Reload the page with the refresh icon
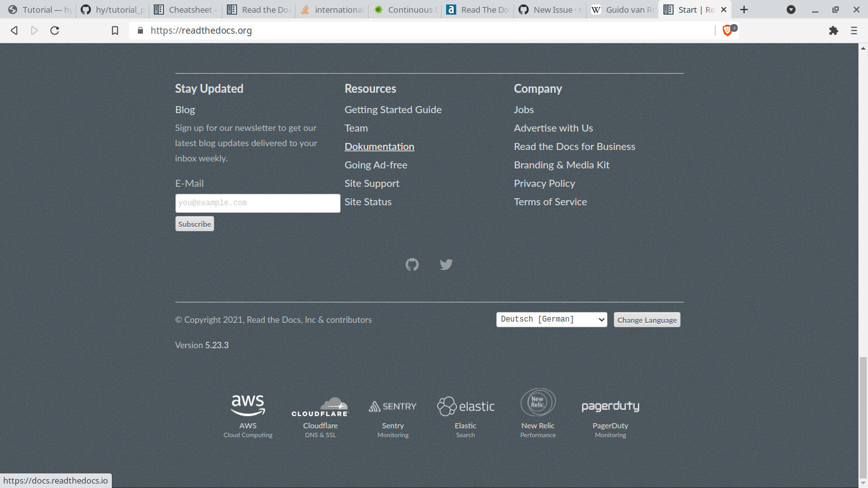868x488 pixels. pyautogui.click(x=55, y=30)
